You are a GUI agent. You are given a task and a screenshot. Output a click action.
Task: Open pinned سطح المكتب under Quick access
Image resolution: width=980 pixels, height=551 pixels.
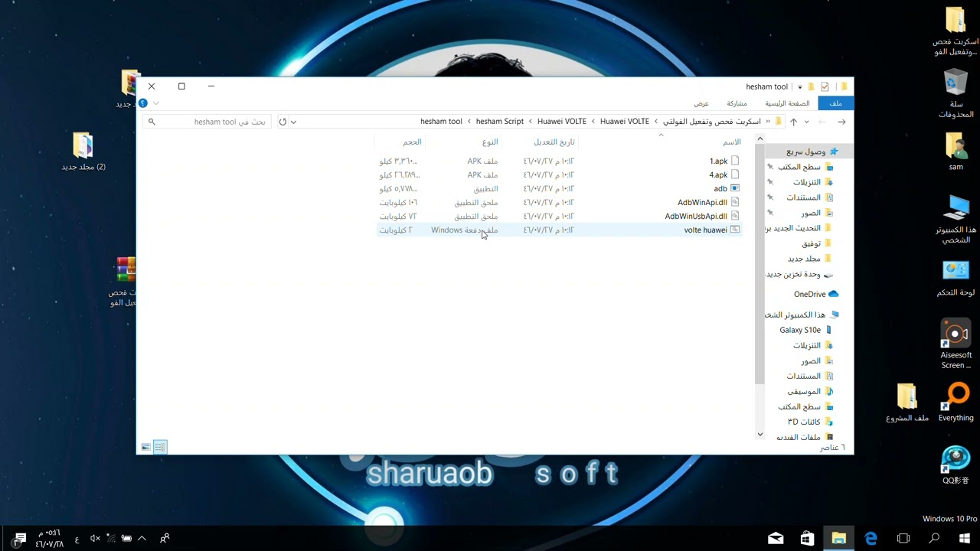(x=805, y=167)
